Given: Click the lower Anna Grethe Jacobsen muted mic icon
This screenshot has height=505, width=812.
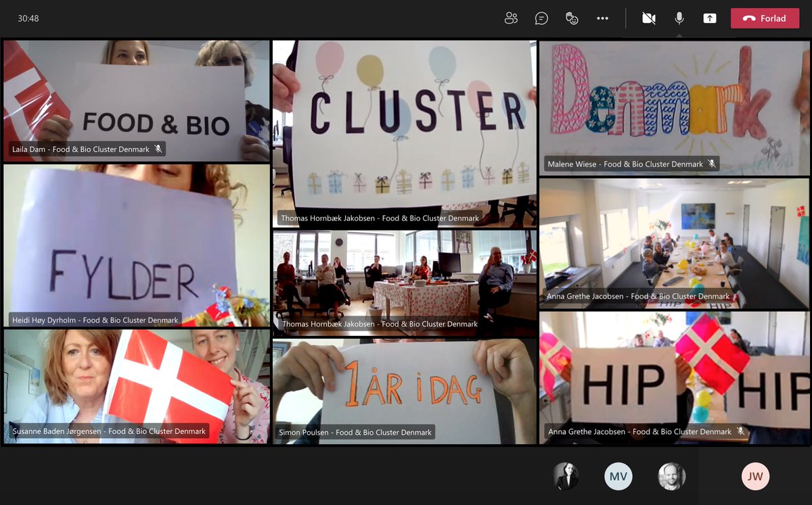Looking at the screenshot, I should tap(740, 431).
